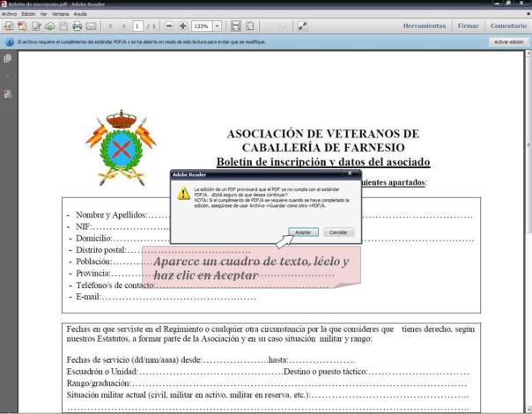Click the Activar edición button
This screenshot has width=532, height=414.
(508, 41)
